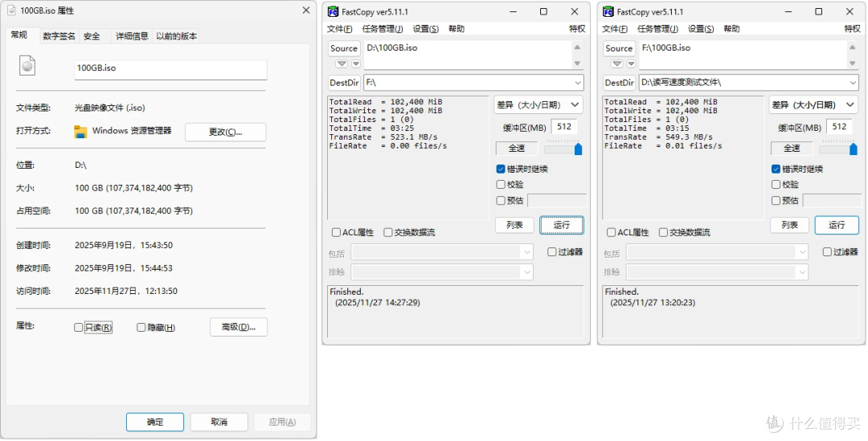Open 包括 filter dropdown in left FastCopy

(526, 251)
